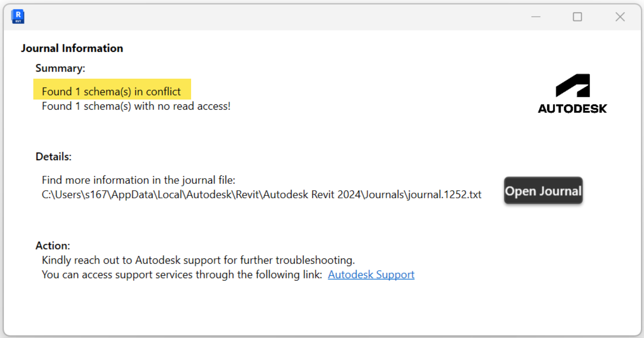This screenshot has width=644, height=338.
Task: Open the journal with Open Journal button
Action: [543, 191]
